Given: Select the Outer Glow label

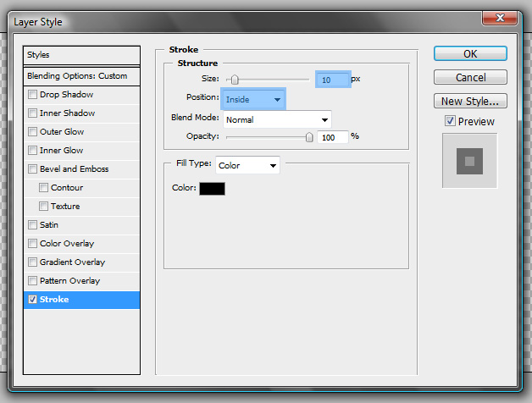Looking at the screenshot, I should pos(62,131).
